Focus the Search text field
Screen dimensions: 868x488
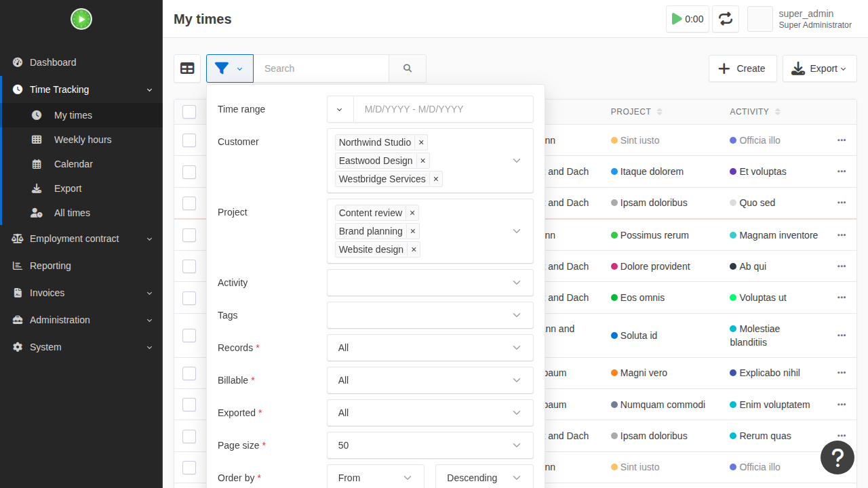(321, 68)
